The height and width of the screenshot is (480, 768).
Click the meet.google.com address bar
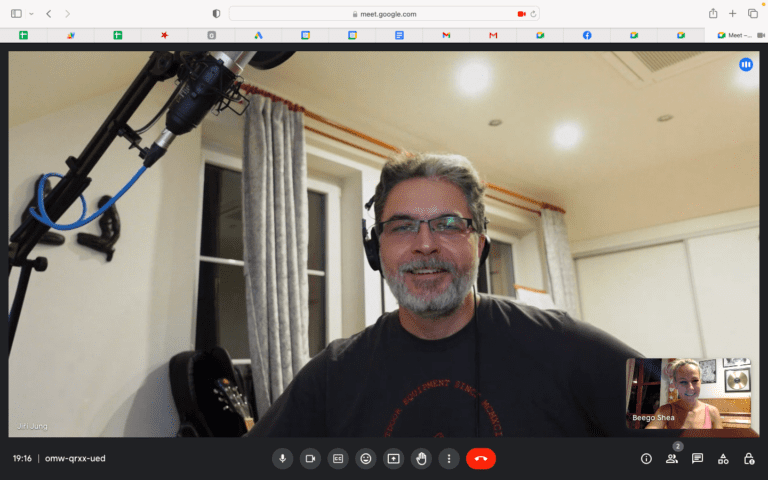click(x=384, y=14)
